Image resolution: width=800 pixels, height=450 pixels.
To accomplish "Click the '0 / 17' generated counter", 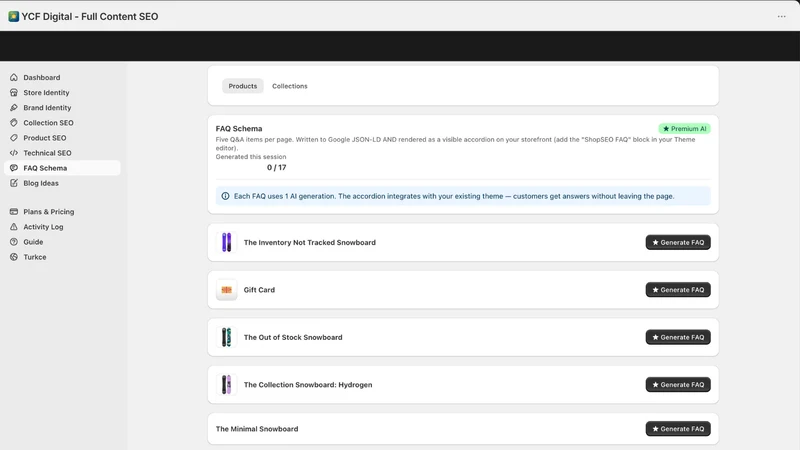I will (277, 167).
